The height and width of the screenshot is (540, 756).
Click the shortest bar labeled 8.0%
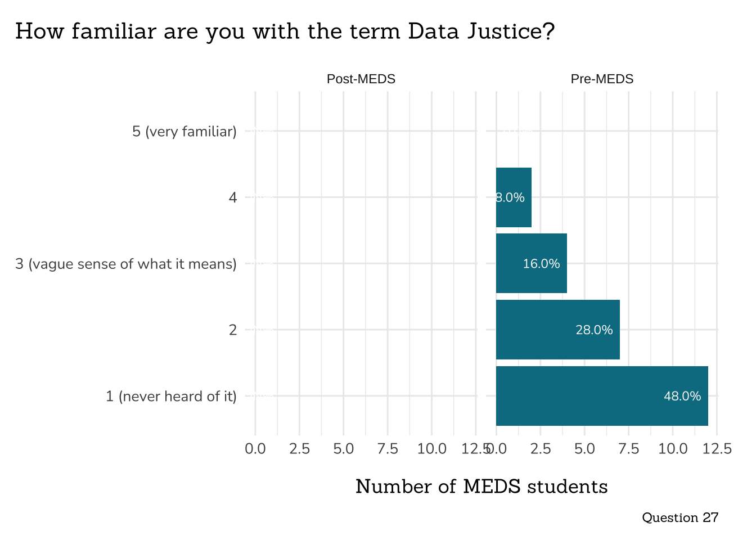click(514, 197)
